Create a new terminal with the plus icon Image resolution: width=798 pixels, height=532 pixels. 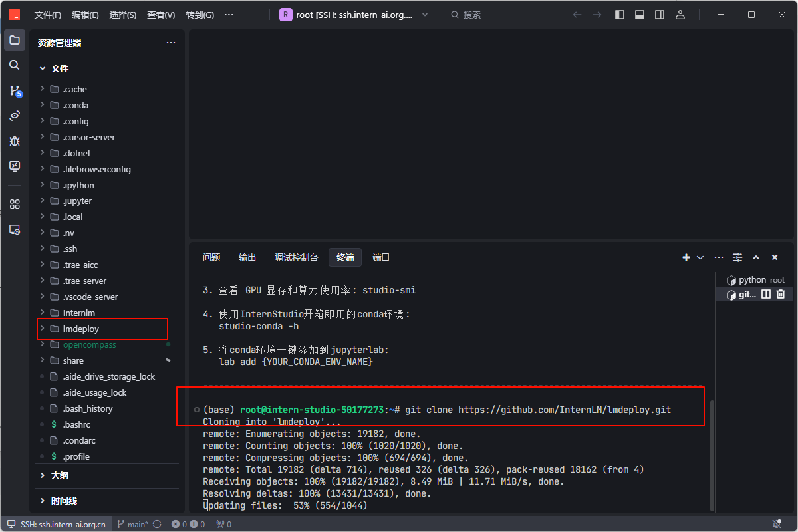(x=686, y=257)
